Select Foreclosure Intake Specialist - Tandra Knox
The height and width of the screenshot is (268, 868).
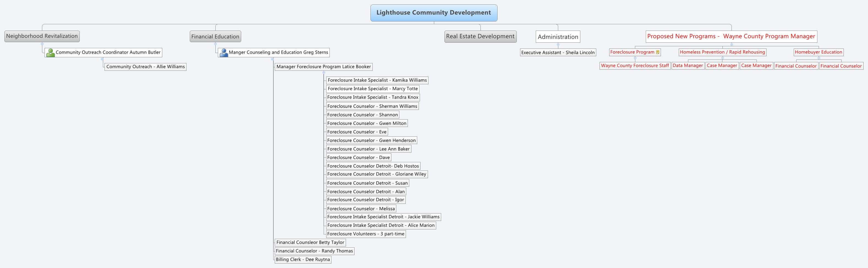373,97
